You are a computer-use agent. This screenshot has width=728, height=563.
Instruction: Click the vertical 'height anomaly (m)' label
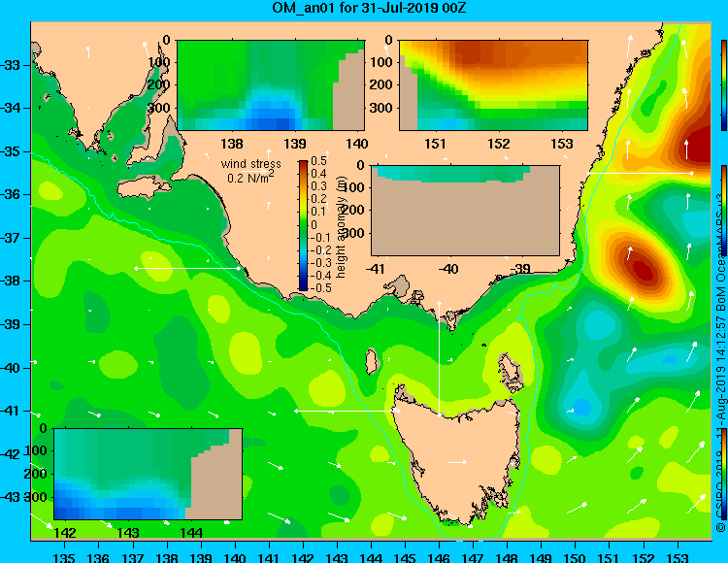[341, 225]
